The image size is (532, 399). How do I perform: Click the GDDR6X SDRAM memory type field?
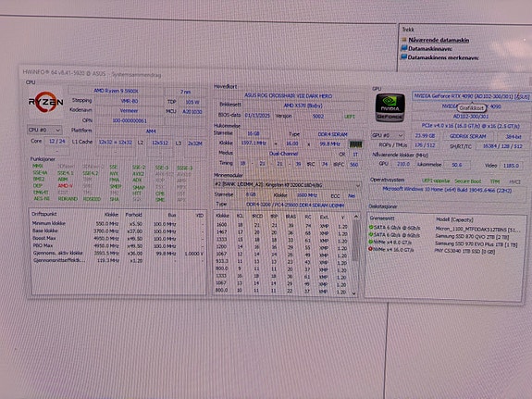pos(468,136)
